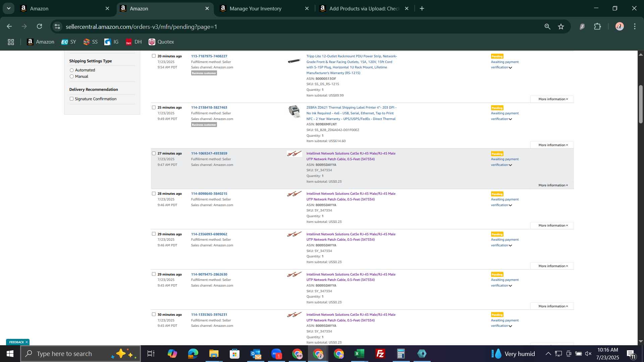Open a new browser tab
The width and height of the screenshot is (644, 362).
click(x=422, y=8)
